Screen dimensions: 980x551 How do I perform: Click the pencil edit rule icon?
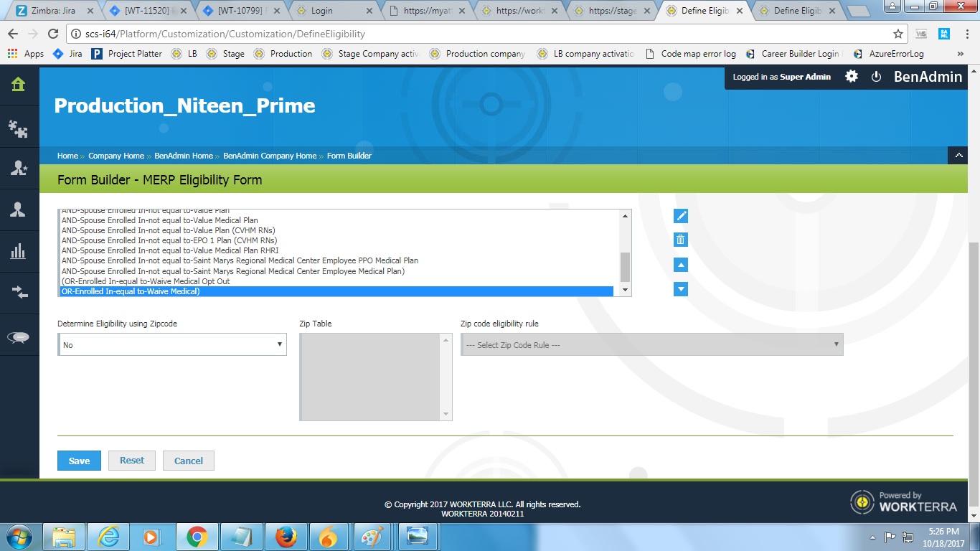(681, 216)
